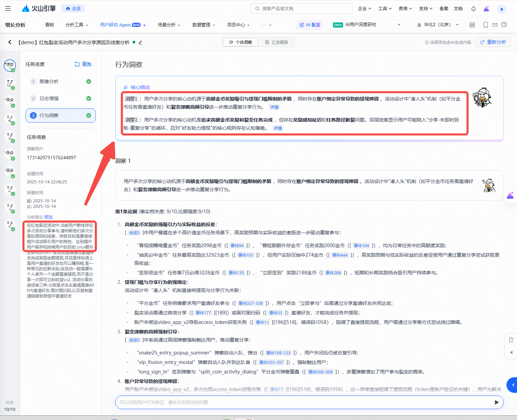Open the 数据管理 dropdown
This screenshot has height=420, width=517.
coord(204,25)
